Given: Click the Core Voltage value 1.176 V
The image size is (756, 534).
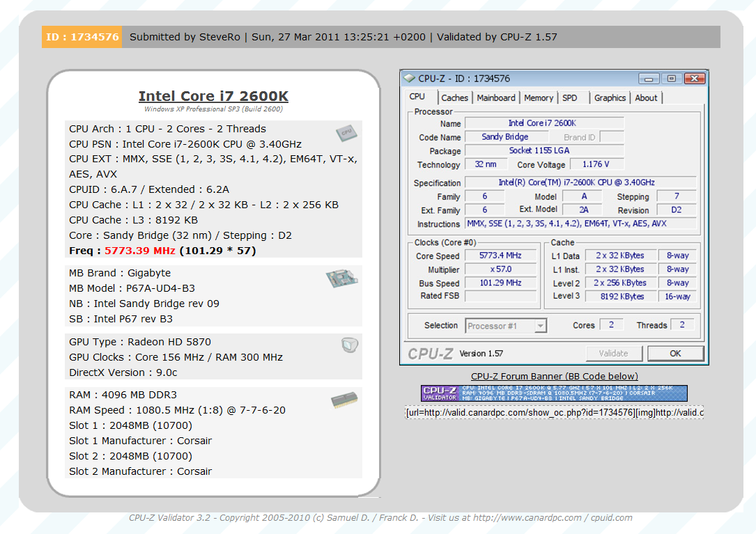Looking at the screenshot, I should 597,164.
